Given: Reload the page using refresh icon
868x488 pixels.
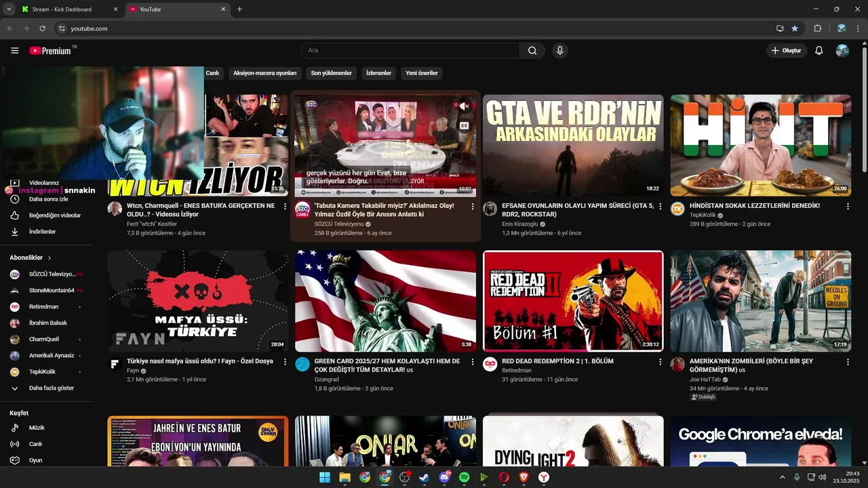Looking at the screenshot, I should coord(43,28).
